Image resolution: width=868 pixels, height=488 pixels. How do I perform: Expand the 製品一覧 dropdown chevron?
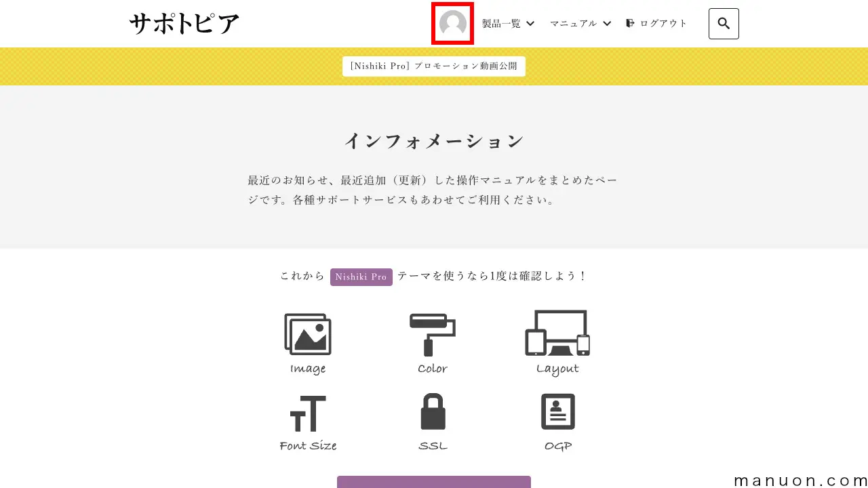530,23
